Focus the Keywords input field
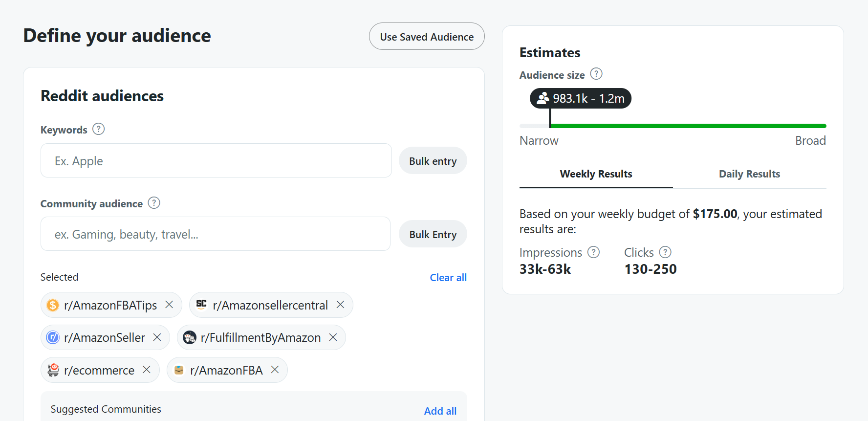Screen dimensions: 868x421 [x=216, y=160]
